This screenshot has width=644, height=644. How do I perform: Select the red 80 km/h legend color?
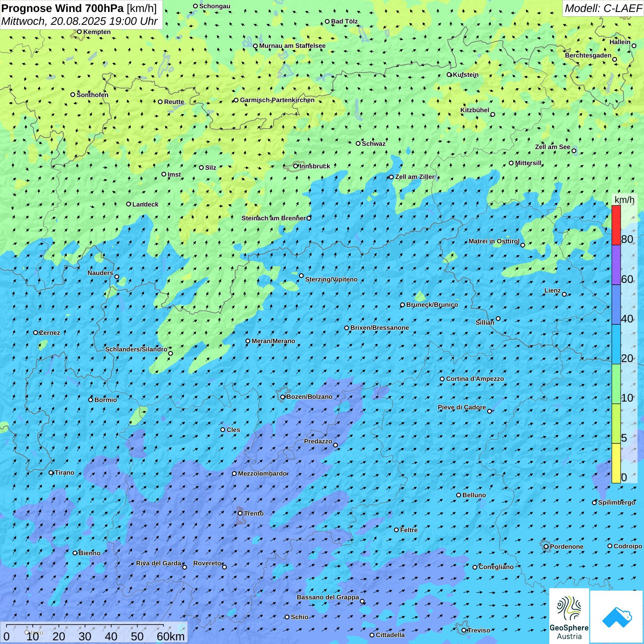pos(616,225)
